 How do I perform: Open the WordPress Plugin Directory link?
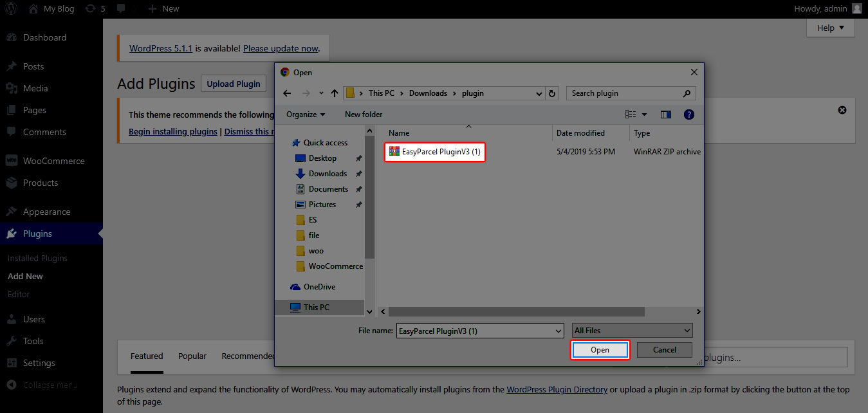coord(557,389)
